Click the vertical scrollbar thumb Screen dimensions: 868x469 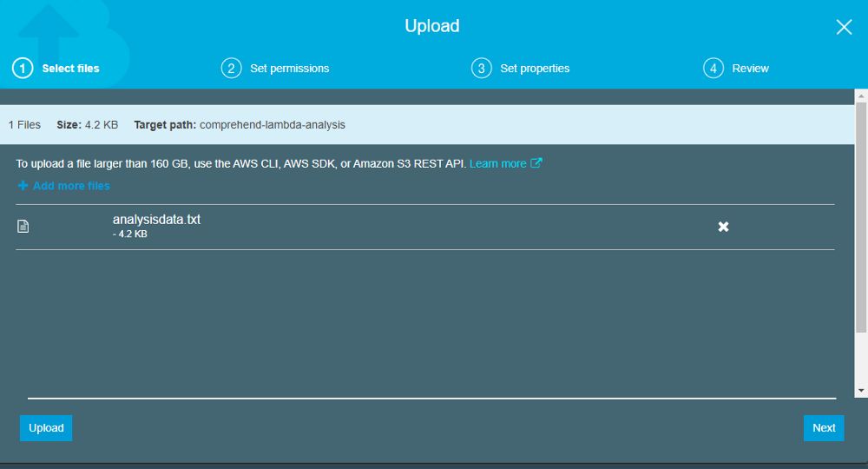pyautogui.click(x=861, y=217)
